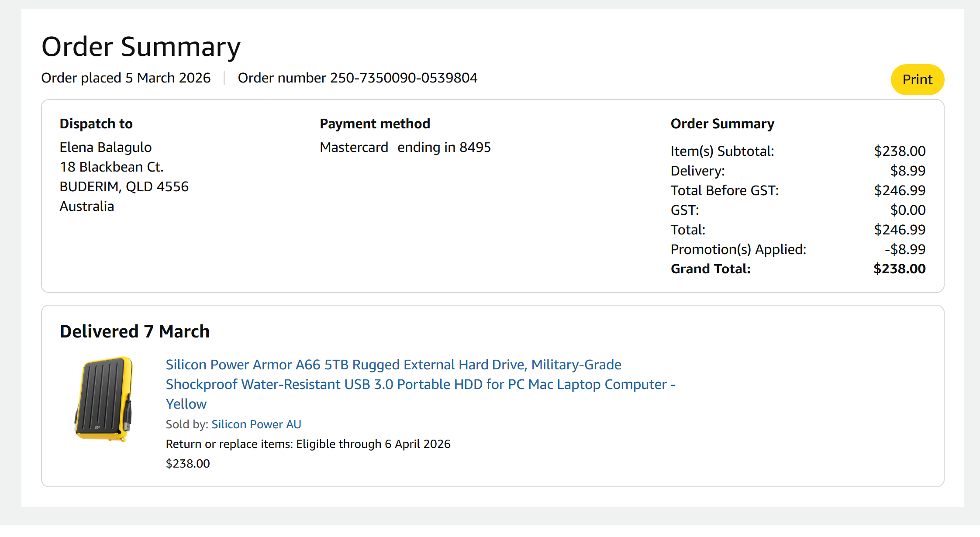Viewport: 980px width, 537px height.
Task: Open the Silicon Power Armor A66 product link
Action: pos(393,365)
